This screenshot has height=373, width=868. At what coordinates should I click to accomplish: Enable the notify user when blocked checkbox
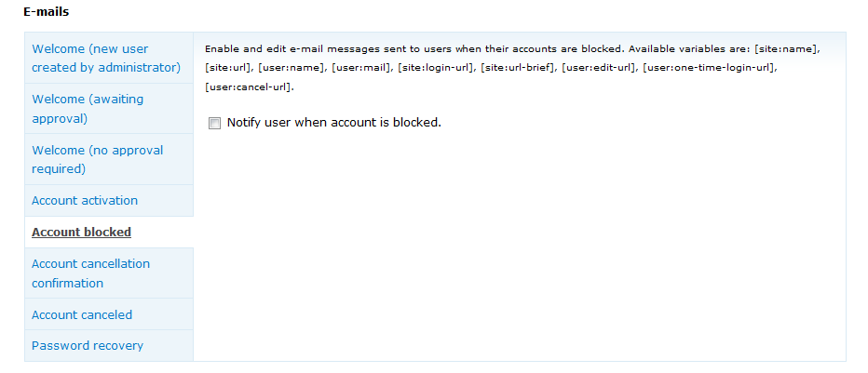click(215, 123)
